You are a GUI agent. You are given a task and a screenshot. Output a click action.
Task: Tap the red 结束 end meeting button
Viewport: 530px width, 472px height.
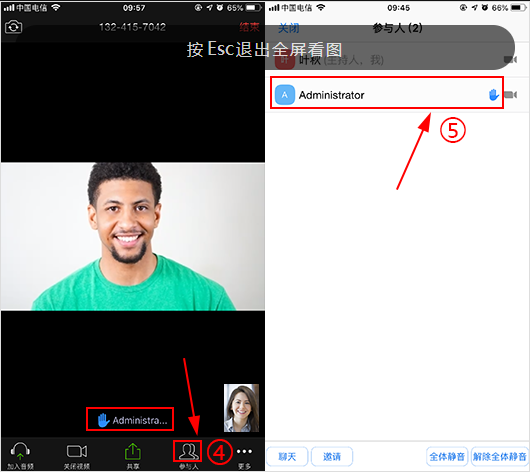(x=249, y=27)
